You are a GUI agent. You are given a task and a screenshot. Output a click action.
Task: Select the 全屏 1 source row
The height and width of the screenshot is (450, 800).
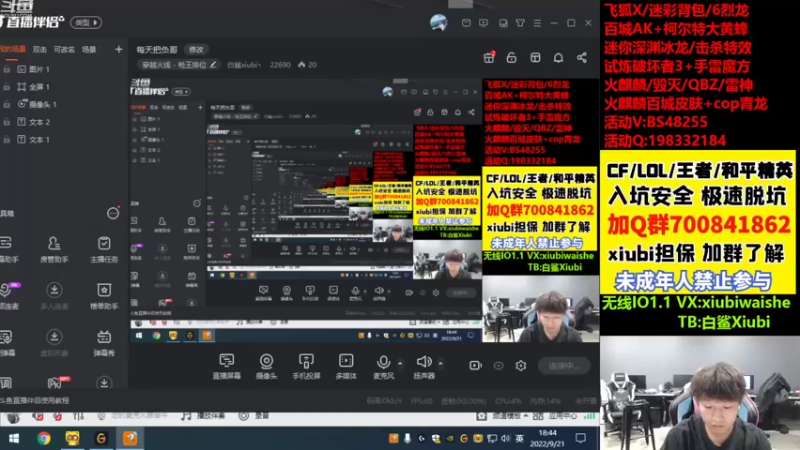click(x=64, y=87)
